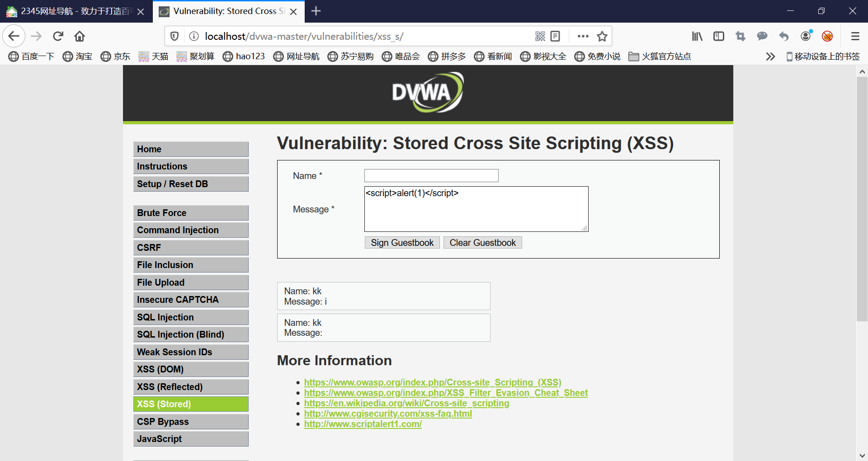Select File Upload vulnerability
The image size is (868, 461).
point(191,282)
